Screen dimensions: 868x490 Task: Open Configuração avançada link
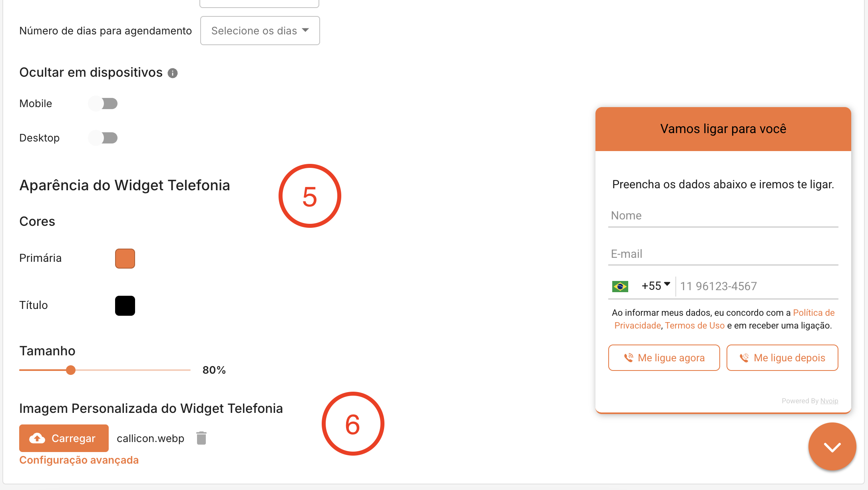pos(79,460)
